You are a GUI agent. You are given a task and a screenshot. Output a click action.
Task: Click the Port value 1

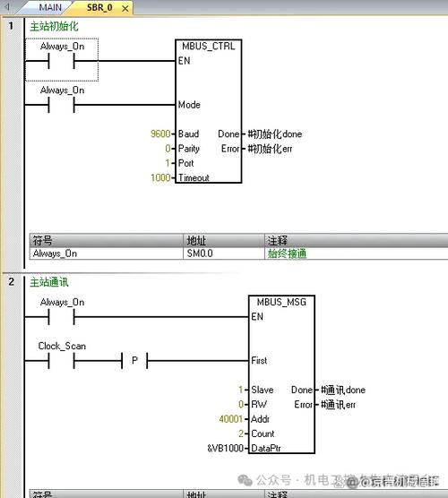[x=168, y=163]
